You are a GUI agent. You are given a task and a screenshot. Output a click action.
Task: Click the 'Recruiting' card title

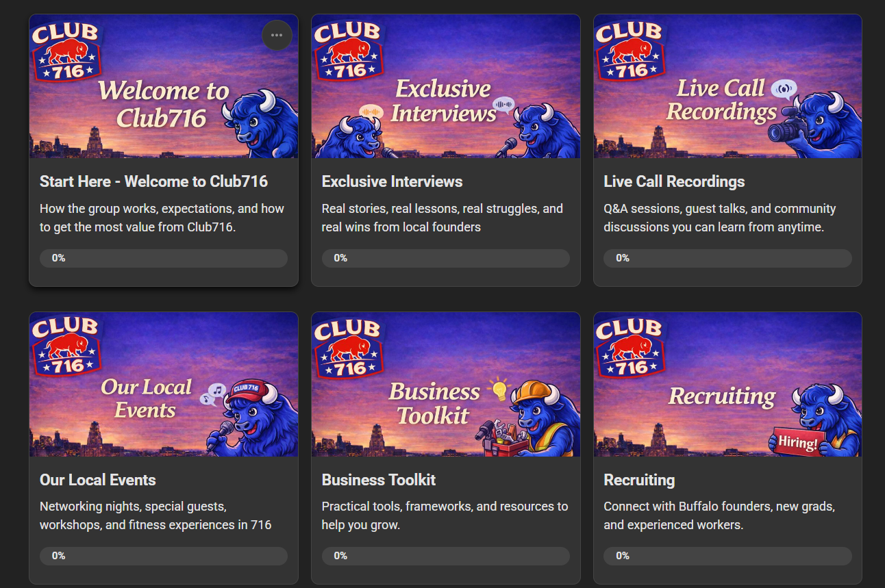[x=639, y=480]
